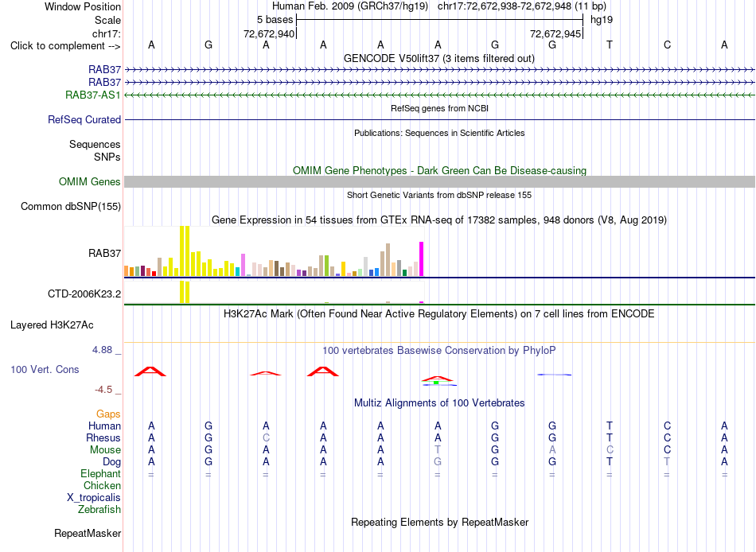Open the RefSeq Curated track label
Viewport: 756px width, 552px height.
point(84,119)
